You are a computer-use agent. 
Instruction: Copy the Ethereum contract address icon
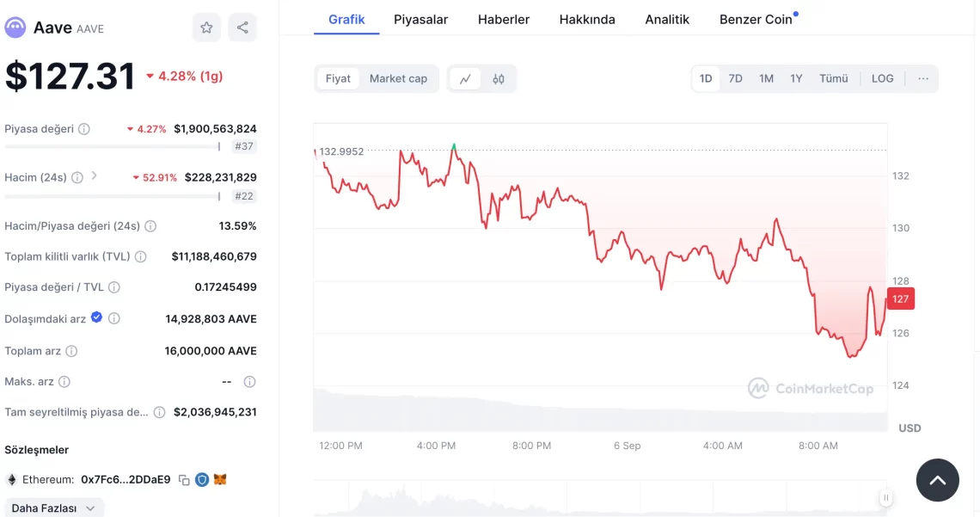[x=184, y=480]
